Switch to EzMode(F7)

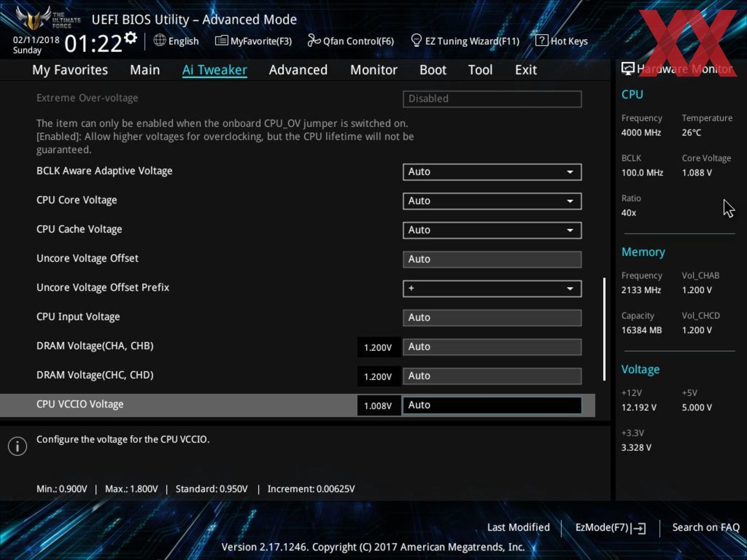coord(610,528)
